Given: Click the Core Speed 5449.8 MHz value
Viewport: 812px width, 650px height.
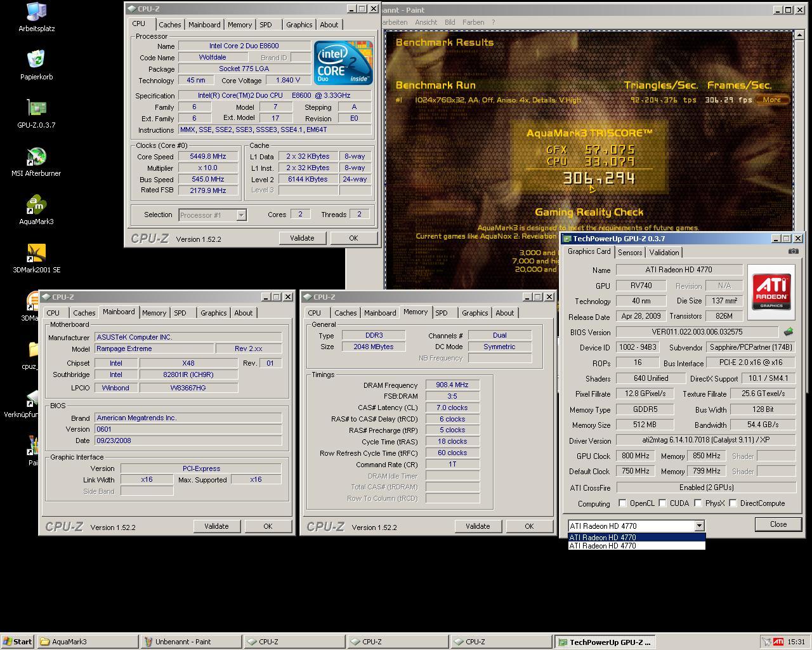Looking at the screenshot, I should click(208, 156).
